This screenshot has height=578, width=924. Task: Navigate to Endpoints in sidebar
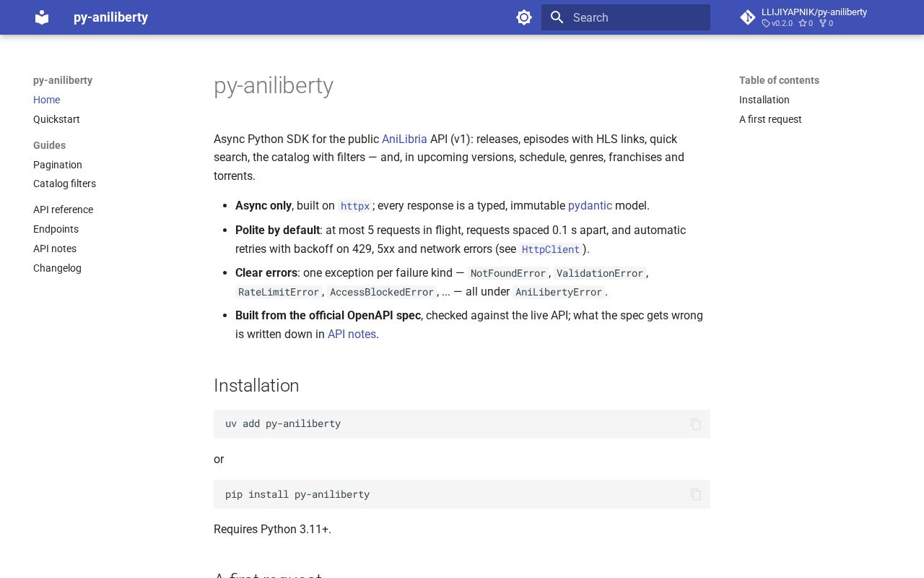coord(56,229)
